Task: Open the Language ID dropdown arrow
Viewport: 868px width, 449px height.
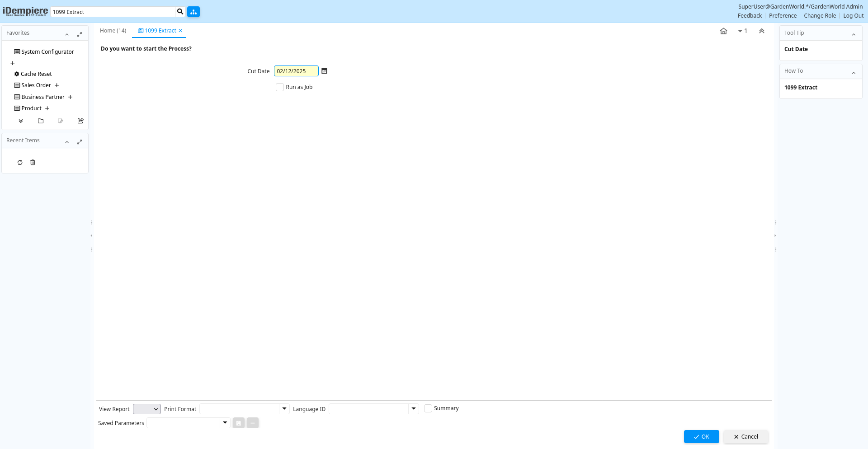Action: [413, 409]
